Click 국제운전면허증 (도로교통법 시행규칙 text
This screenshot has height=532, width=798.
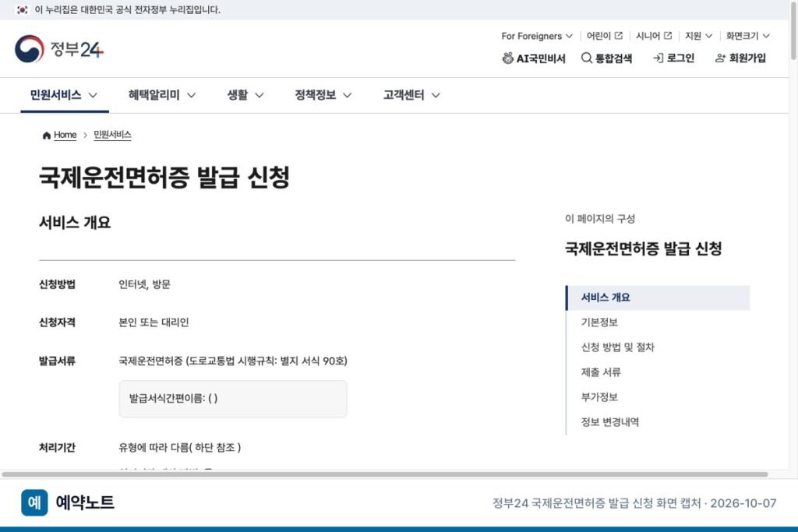[233, 361]
